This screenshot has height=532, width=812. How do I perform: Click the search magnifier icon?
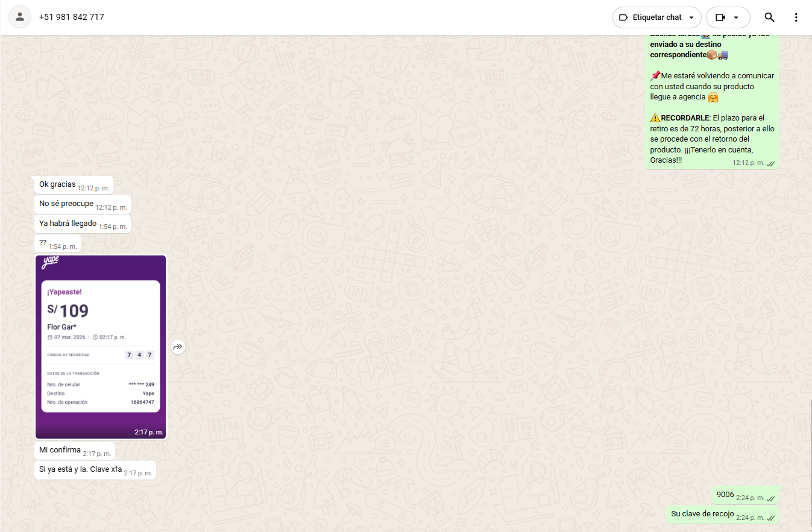coord(769,17)
